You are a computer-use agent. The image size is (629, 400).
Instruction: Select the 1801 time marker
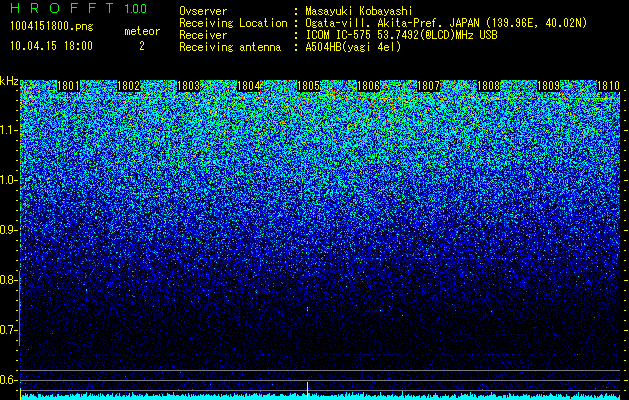point(69,86)
